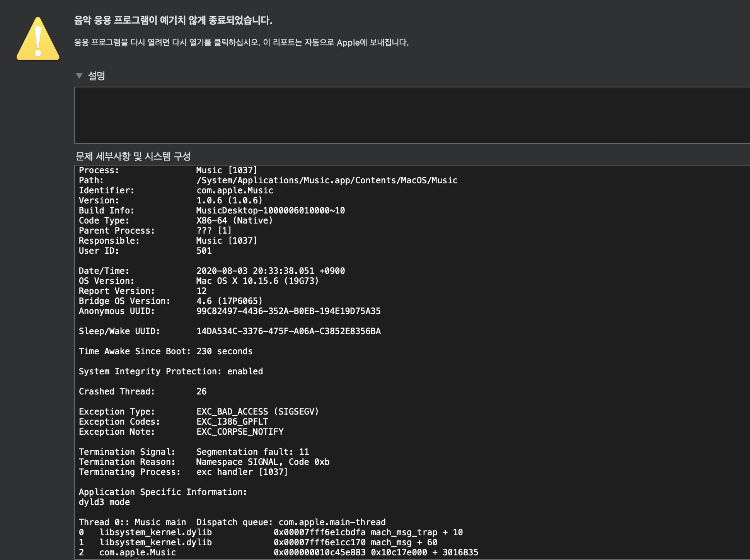Viewport: 750px width, 560px height.
Task: Click the Sleep/Wake UUID value
Action: 288,331
